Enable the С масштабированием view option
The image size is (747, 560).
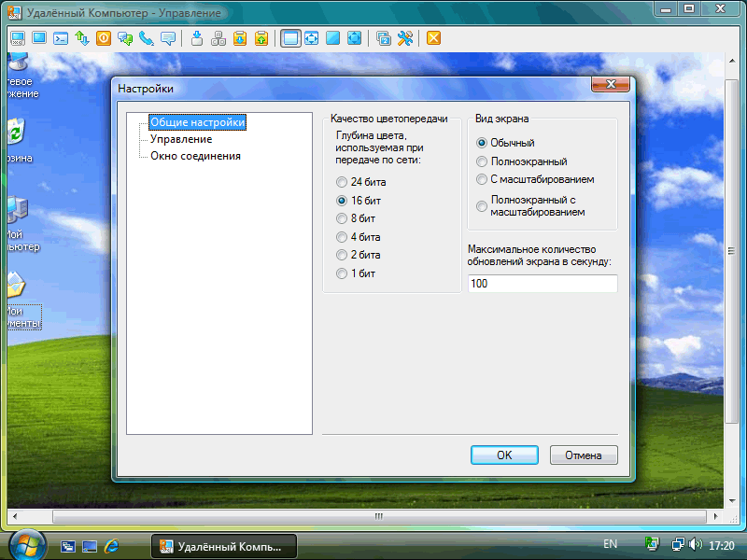482,179
